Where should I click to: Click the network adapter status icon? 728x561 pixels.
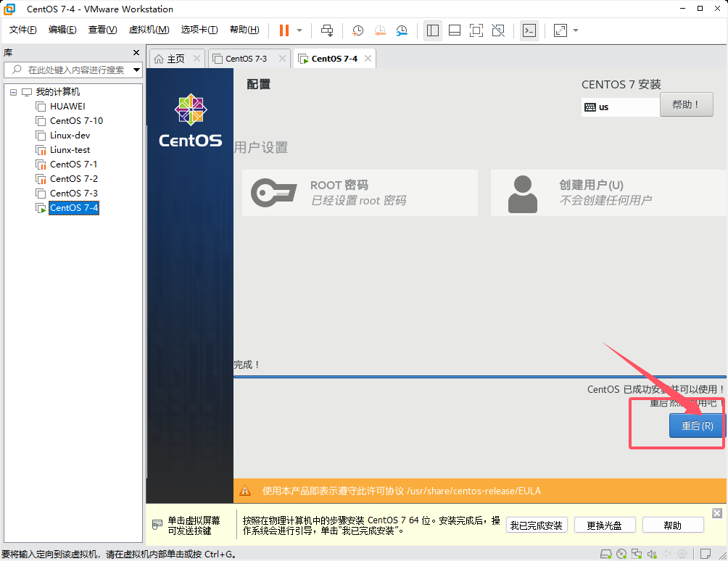coord(637,554)
